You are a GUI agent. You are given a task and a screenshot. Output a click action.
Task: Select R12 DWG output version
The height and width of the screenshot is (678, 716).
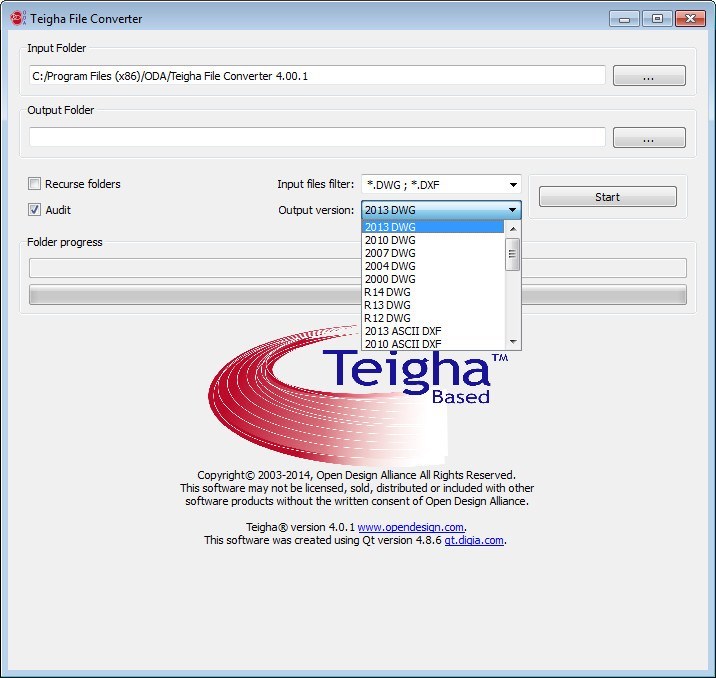[432, 318]
